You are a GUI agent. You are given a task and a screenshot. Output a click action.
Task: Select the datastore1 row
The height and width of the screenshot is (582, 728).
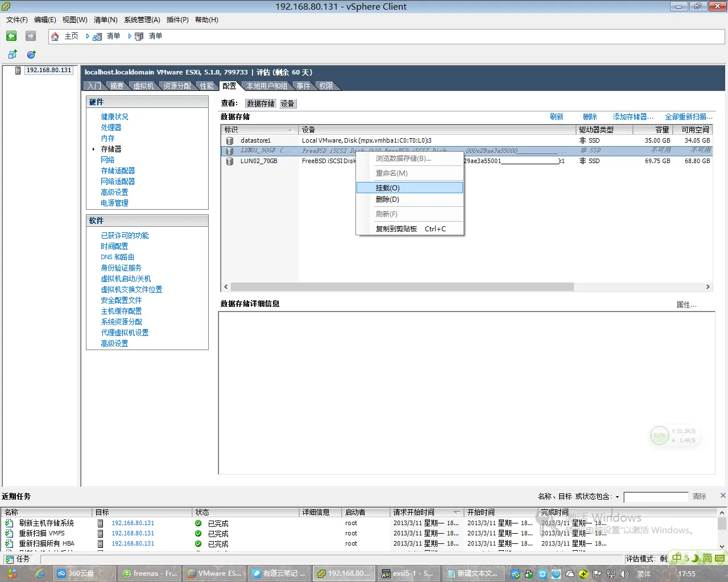pos(466,140)
